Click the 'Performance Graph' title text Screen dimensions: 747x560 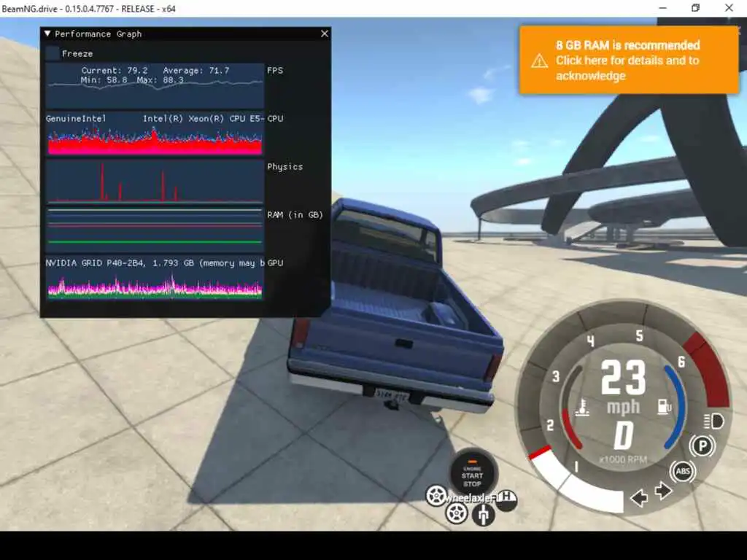pos(98,34)
